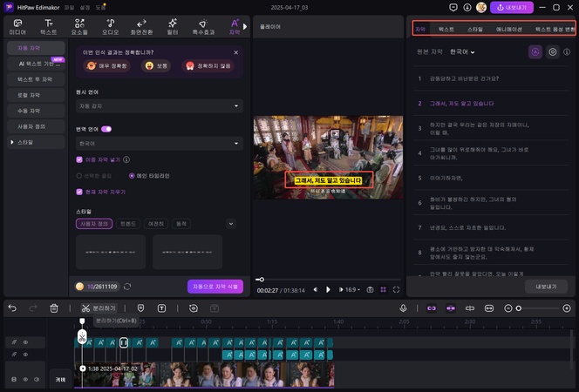This screenshot has width=579, height=392.
Task: Enter fullscreen preview in the player
Action: [398, 289]
